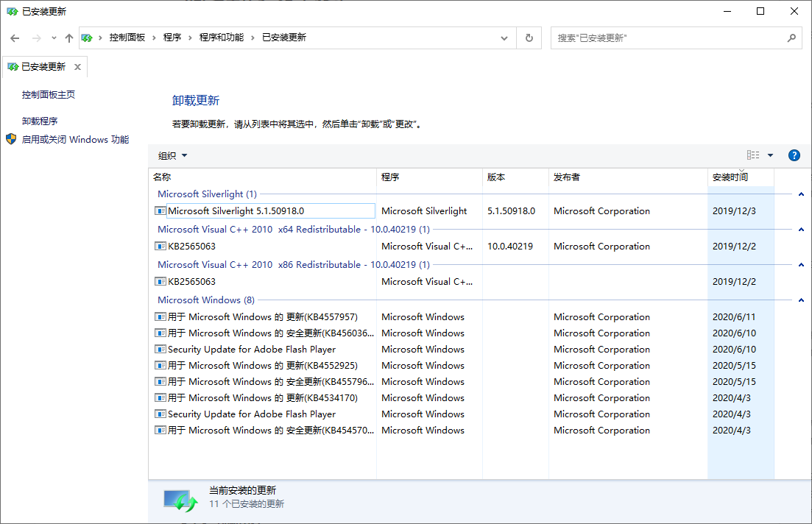The width and height of the screenshot is (812, 524).
Task: Click icon of KB455796 security update
Action: pyautogui.click(x=160, y=382)
